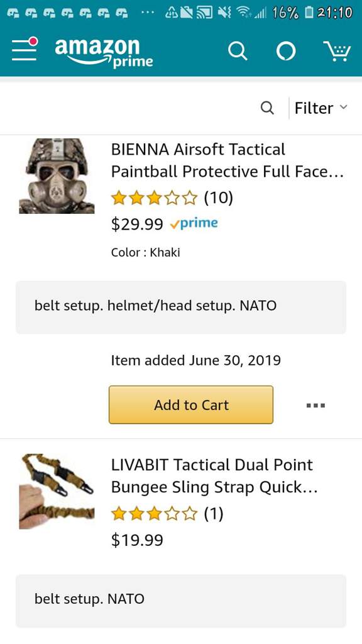Open three-dot options for BIENNA mask
Screen dimensions: 362x644
(x=315, y=406)
